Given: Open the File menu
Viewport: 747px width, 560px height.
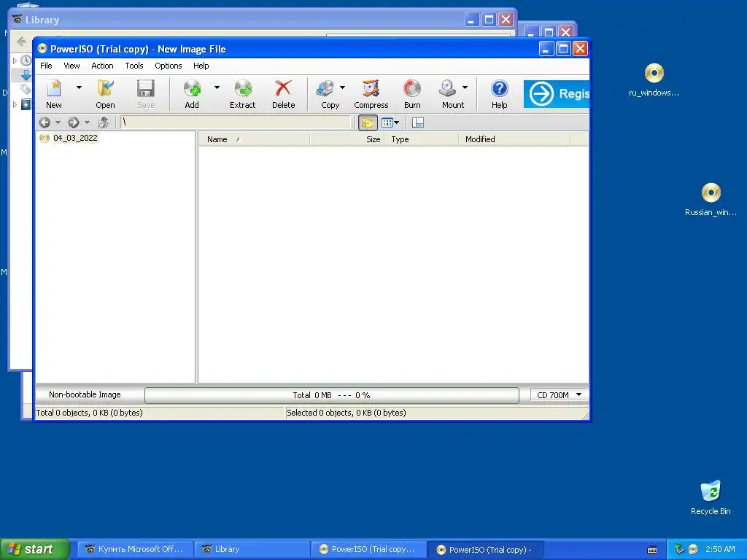Looking at the screenshot, I should (x=46, y=66).
